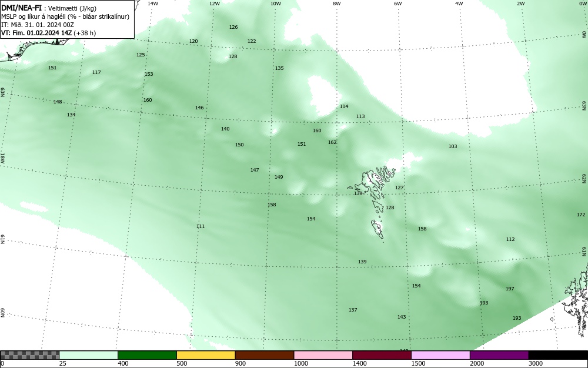Image resolution: width=588 pixels, height=368 pixels.
Task: Select the map value 113
Action: [x=360, y=116]
